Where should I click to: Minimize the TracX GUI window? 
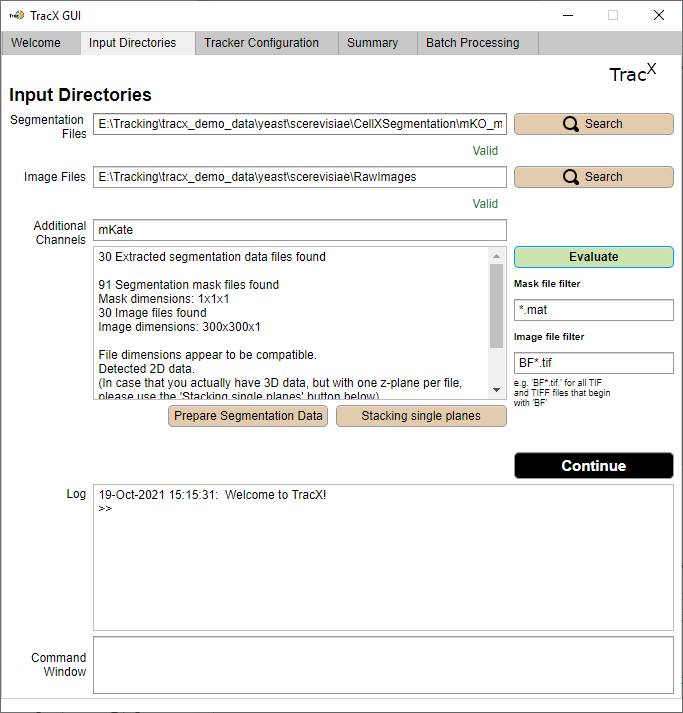[568, 15]
